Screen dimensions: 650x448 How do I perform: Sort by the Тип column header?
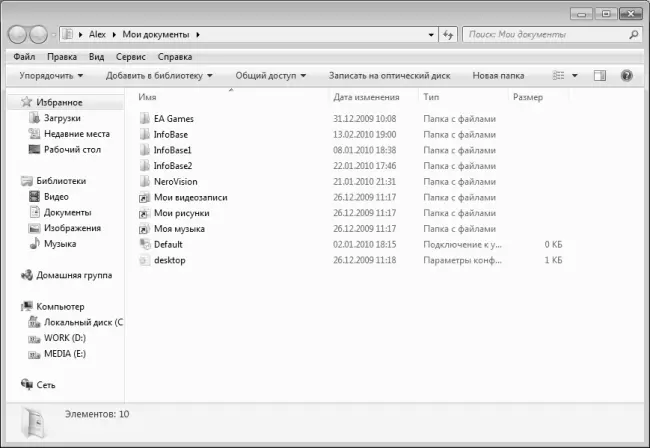tap(431, 97)
